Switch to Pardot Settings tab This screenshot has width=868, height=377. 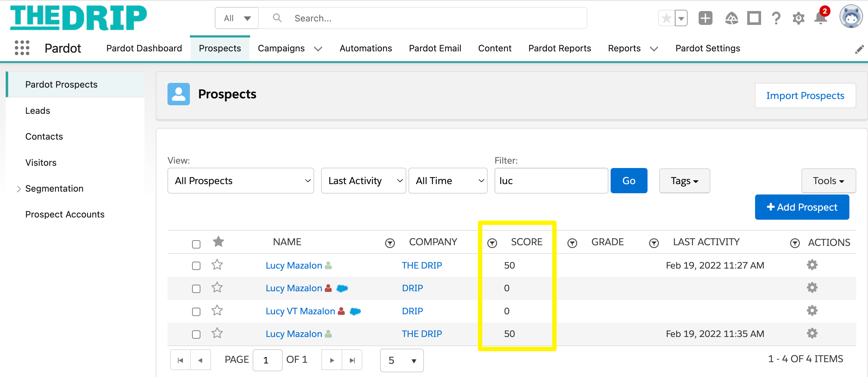[707, 48]
